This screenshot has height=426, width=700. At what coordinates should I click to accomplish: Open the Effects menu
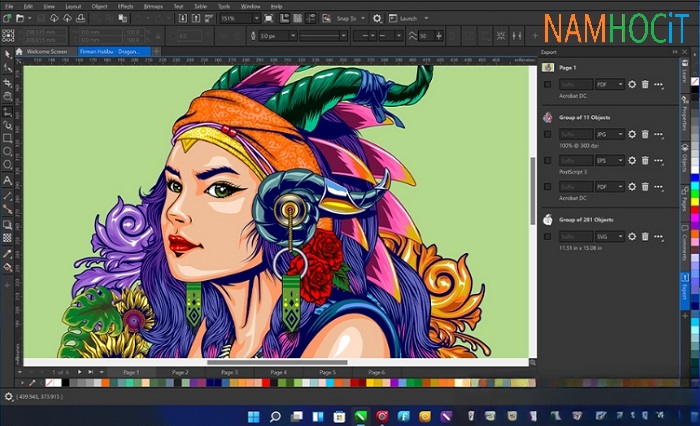pyautogui.click(x=125, y=6)
